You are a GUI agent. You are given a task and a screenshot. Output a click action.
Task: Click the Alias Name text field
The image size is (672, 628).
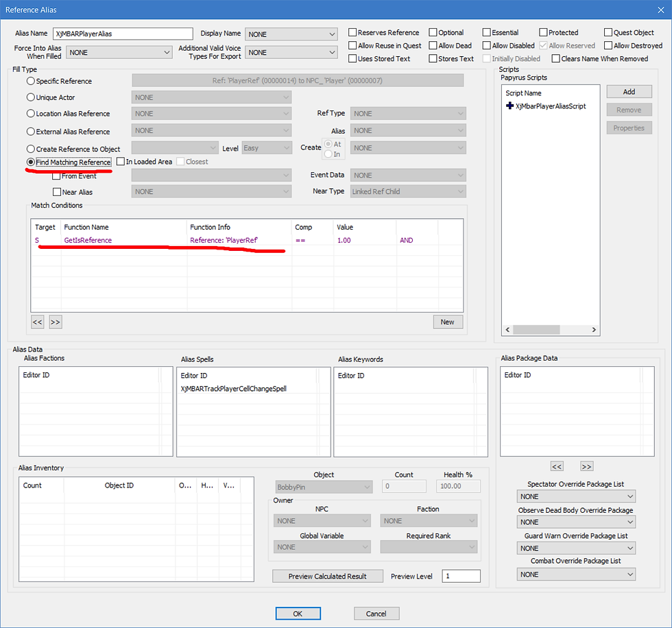(x=123, y=34)
